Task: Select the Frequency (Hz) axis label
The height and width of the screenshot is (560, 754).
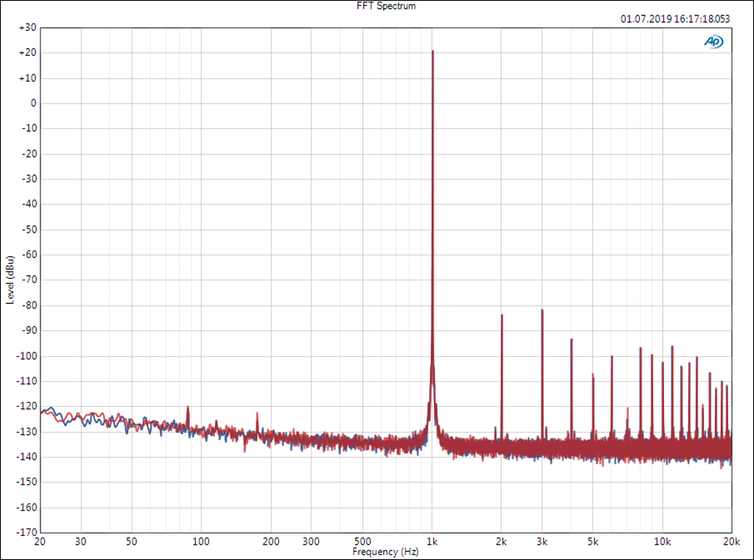Action: coord(385,551)
